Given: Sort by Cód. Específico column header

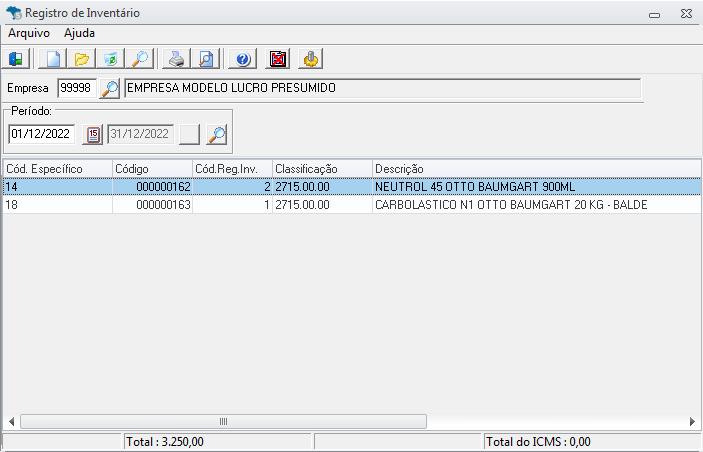Looking at the screenshot, I should coord(57,169).
